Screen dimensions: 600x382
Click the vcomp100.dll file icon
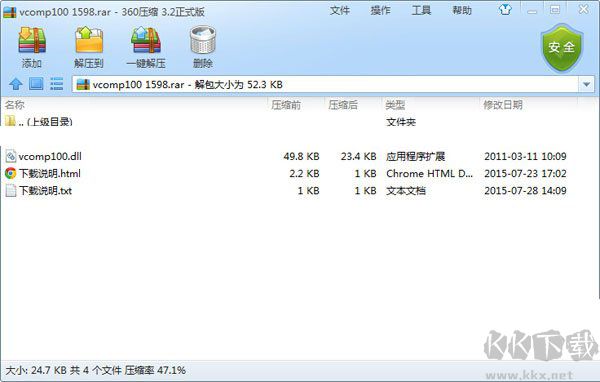pyautogui.click(x=11, y=156)
